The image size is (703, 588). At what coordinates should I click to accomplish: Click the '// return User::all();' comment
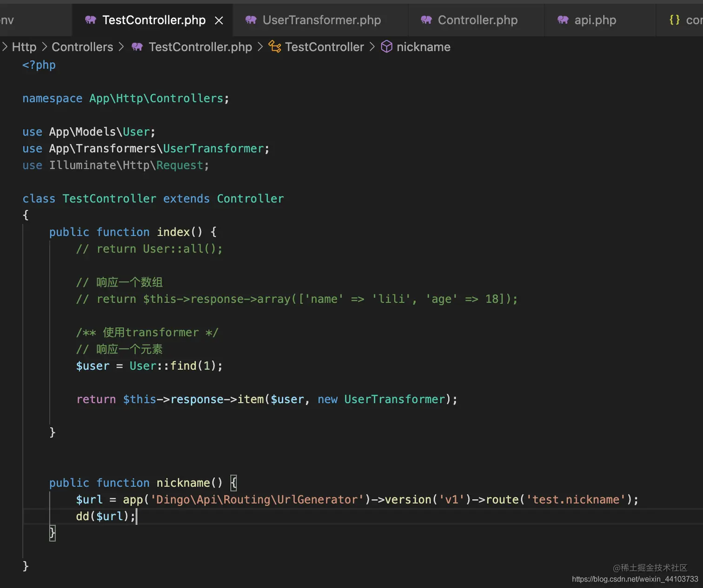pyautogui.click(x=149, y=249)
